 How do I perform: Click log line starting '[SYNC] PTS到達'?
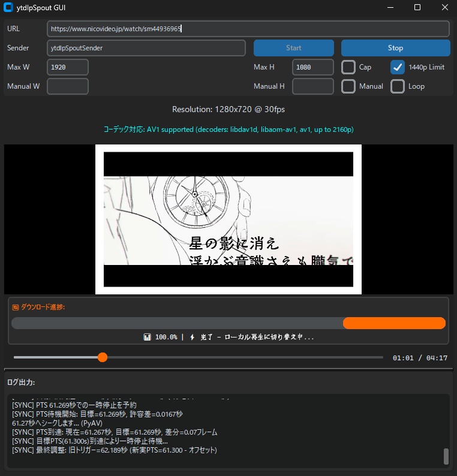click(115, 432)
